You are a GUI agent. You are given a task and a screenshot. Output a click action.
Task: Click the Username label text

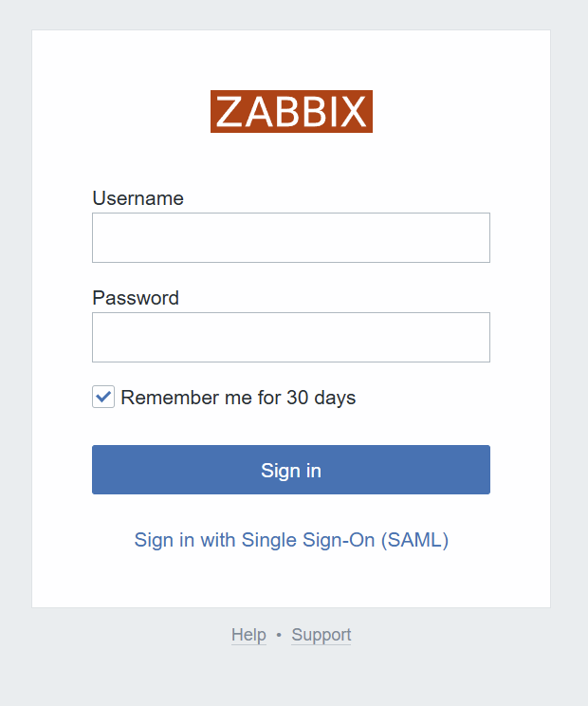point(138,198)
